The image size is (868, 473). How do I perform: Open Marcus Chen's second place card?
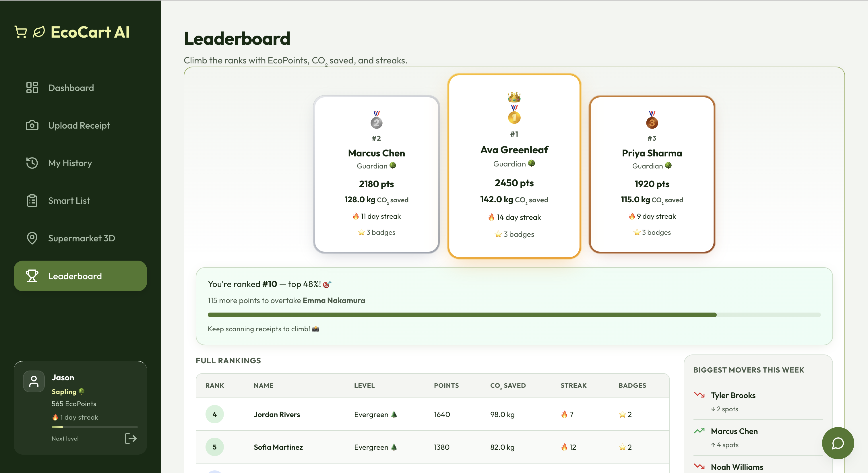point(376,175)
